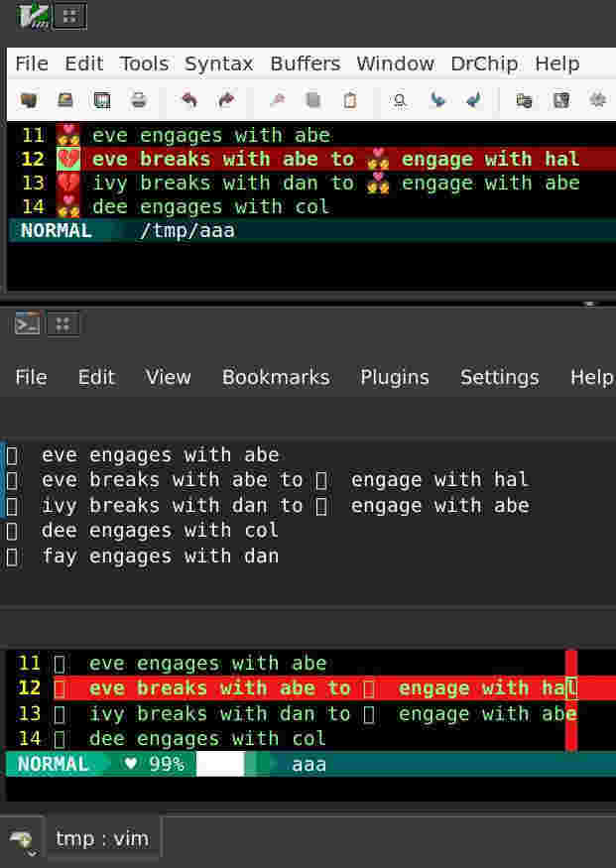The height and width of the screenshot is (868, 616).
Task: Click terminal output line 'eve engages with abe'
Action: pyautogui.click(x=160, y=455)
